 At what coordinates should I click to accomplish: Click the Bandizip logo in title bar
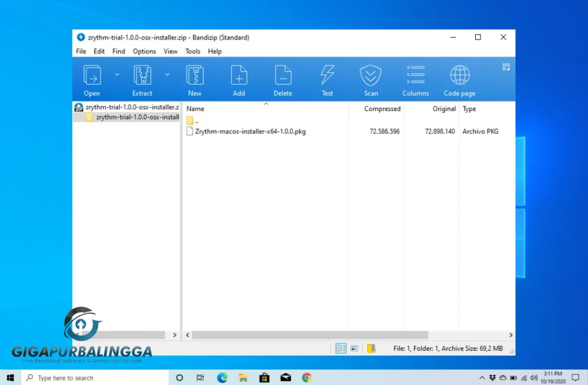click(x=81, y=37)
